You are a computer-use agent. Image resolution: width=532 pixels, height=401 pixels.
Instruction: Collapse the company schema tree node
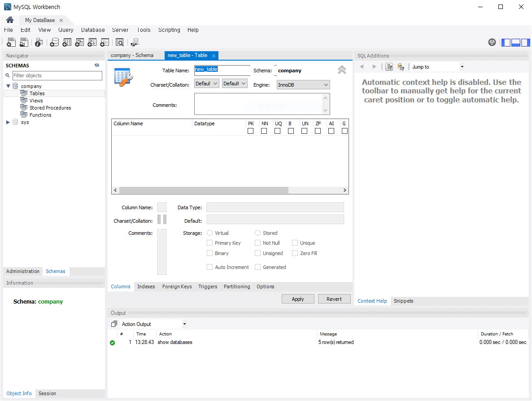pos(8,86)
